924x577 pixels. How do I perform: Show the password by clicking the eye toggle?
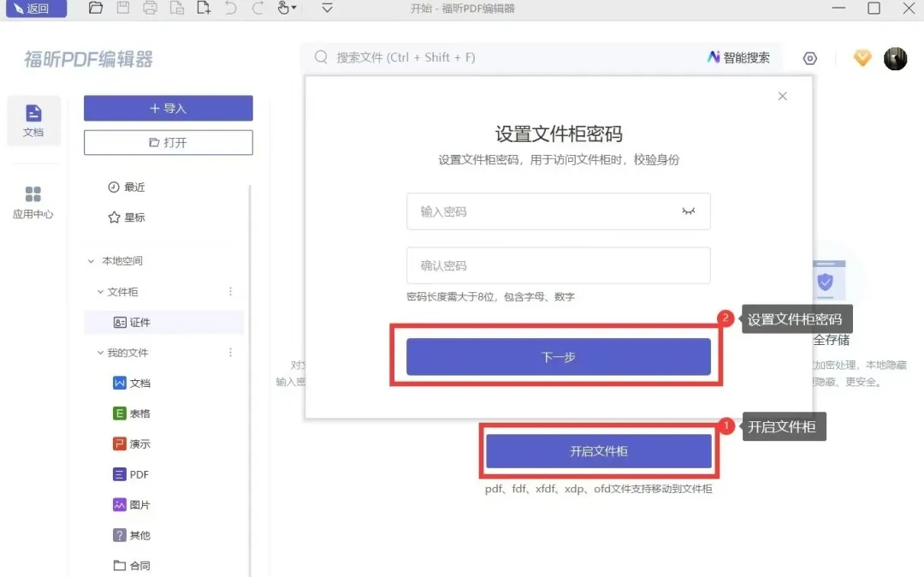[x=689, y=211]
